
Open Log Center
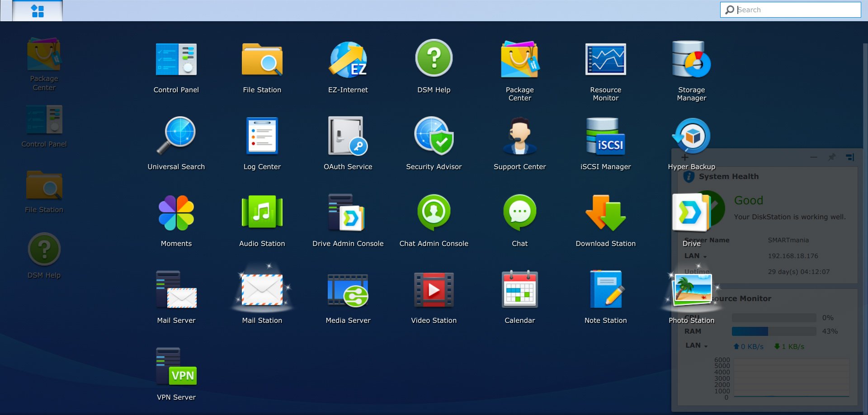click(x=262, y=136)
